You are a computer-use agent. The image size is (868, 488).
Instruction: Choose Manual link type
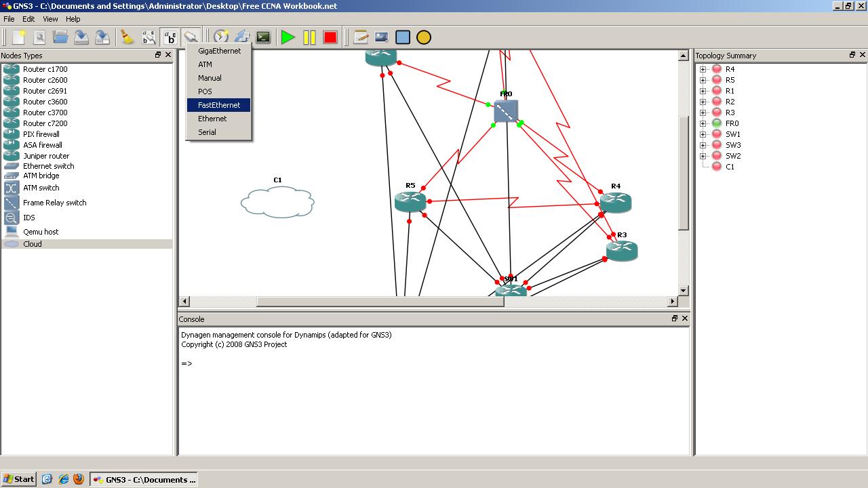coord(219,78)
